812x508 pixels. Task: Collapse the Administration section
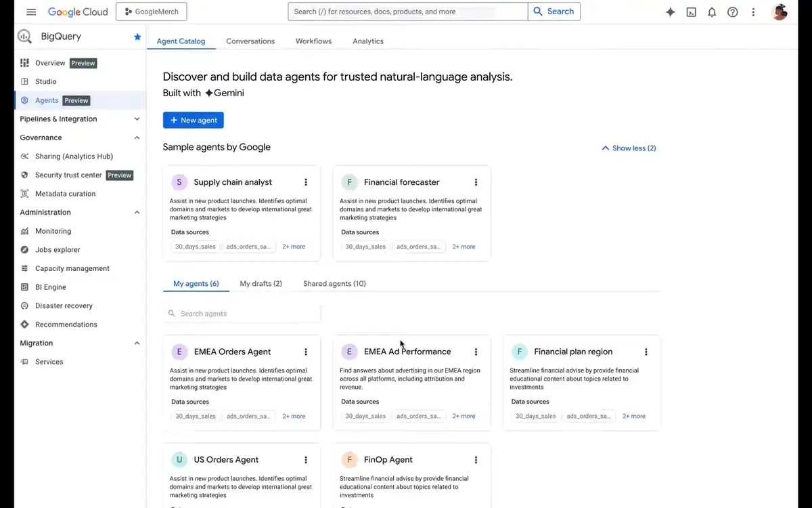pos(137,213)
